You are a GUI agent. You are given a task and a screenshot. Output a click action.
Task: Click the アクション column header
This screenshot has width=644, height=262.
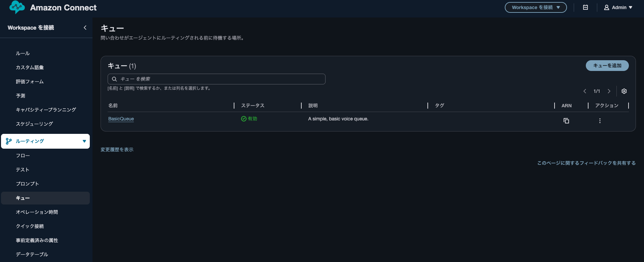pyautogui.click(x=607, y=106)
